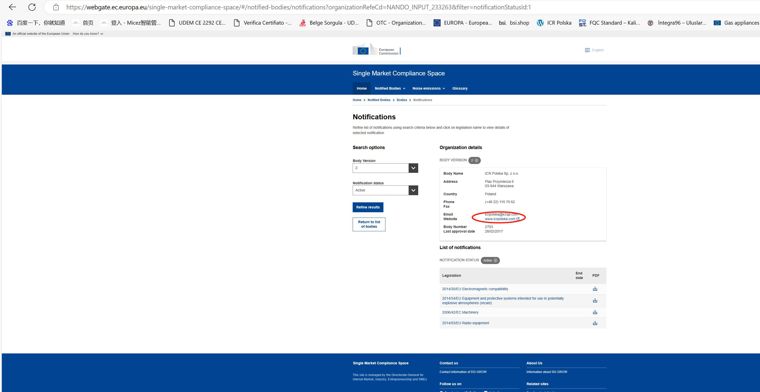Remove the body version filter chip
The height and width of the screenshot is (392, 760).
tap(475, 160)
